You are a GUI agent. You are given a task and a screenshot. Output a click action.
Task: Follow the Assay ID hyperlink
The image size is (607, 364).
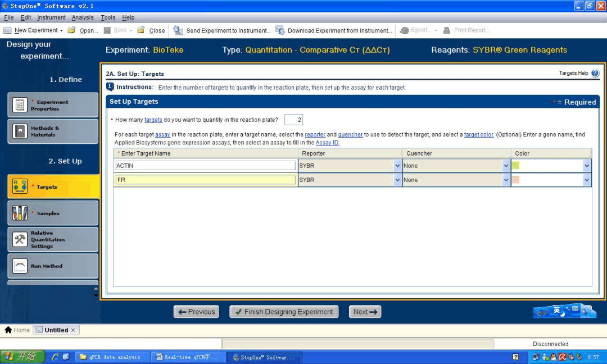click(327, 143)
